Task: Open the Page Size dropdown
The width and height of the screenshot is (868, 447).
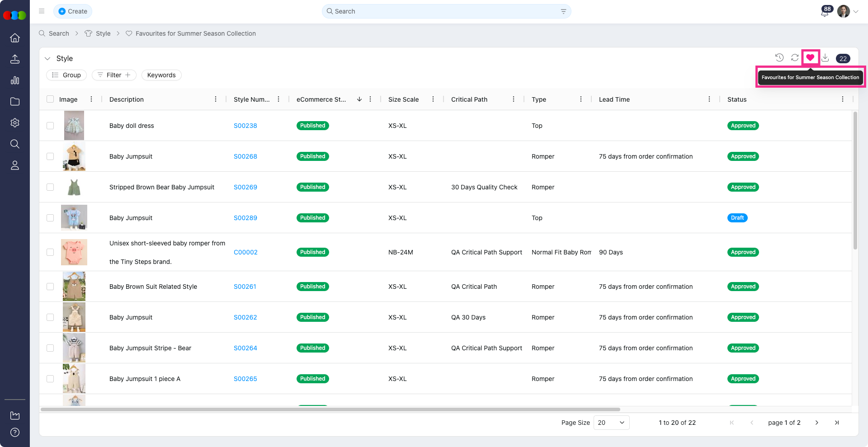Action: 611,423
